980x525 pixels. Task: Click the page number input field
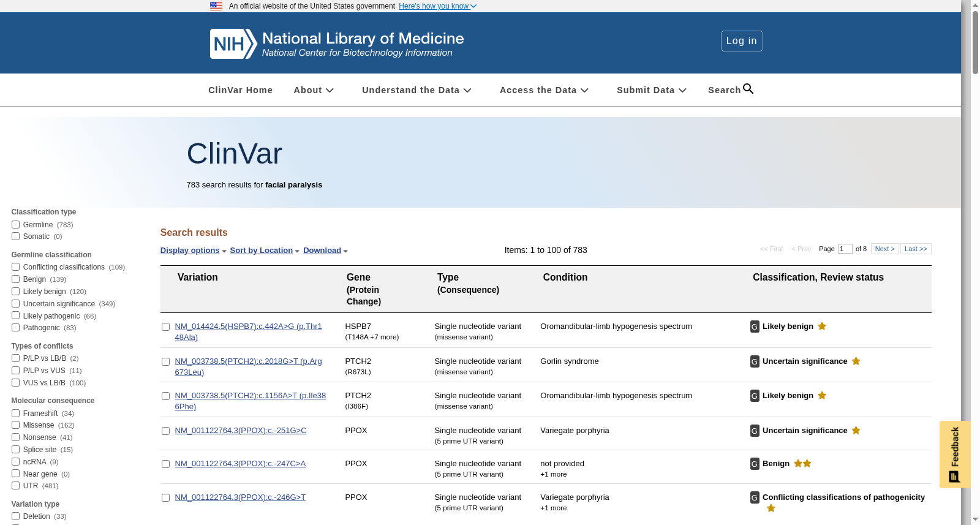point(845,249)
